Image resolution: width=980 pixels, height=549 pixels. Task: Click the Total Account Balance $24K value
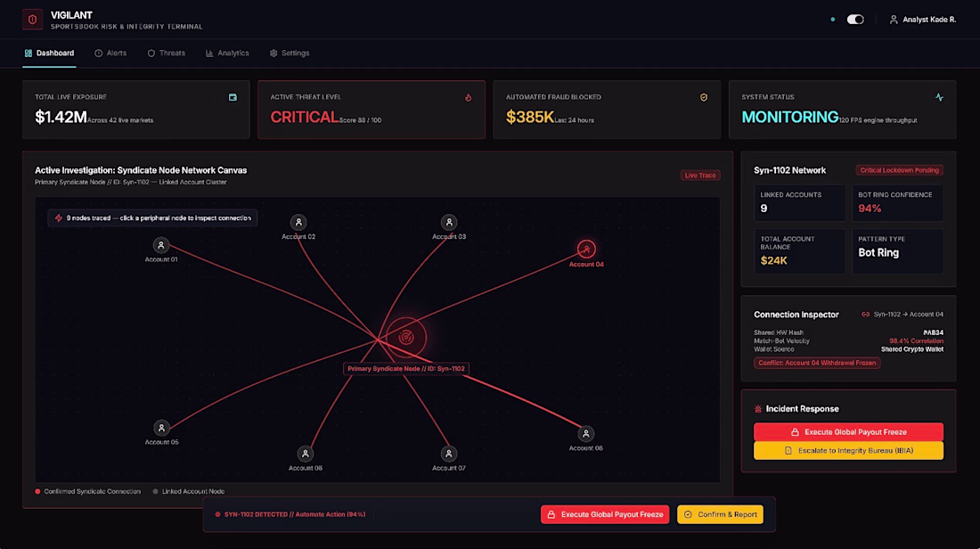coord(773,261)
